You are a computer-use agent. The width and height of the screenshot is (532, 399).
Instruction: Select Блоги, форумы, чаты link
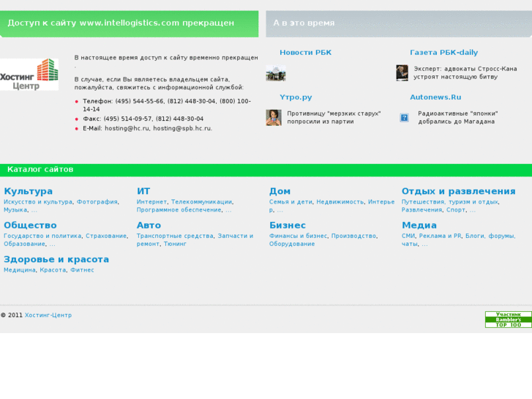tap(490, 236)
